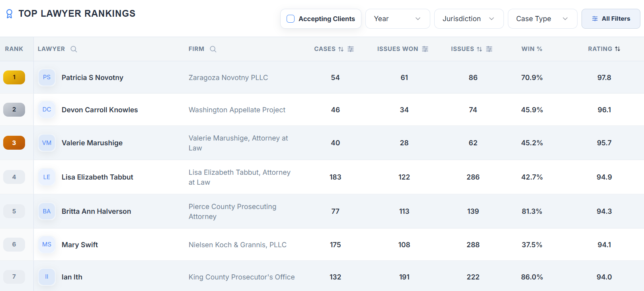Click firm Nielsen Koch & Grannis, PLLC
The image size is (644, 291).
tap(238, 245)
